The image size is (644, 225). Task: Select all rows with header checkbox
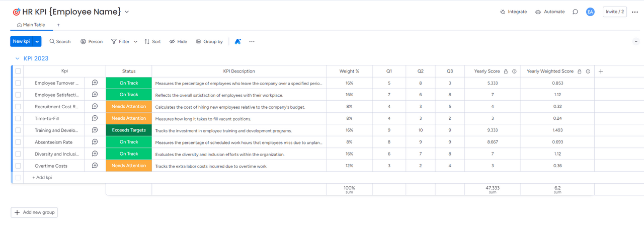pos(18,71)
